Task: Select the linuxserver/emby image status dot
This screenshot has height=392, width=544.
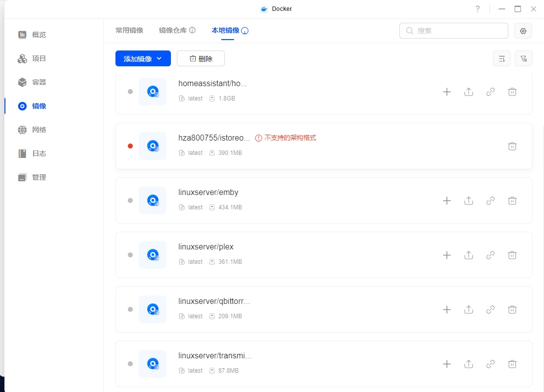Action: 130,200
